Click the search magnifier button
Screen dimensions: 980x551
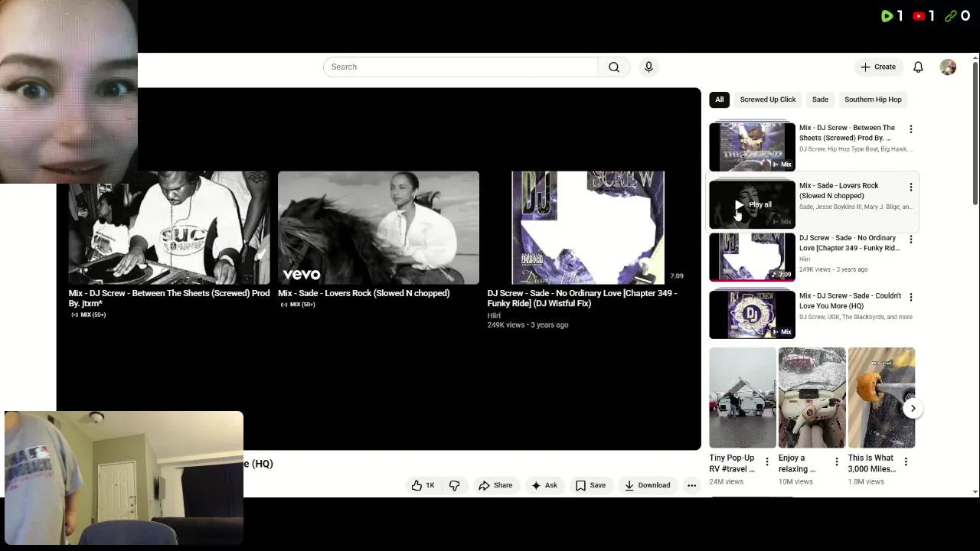click(614, 67)
